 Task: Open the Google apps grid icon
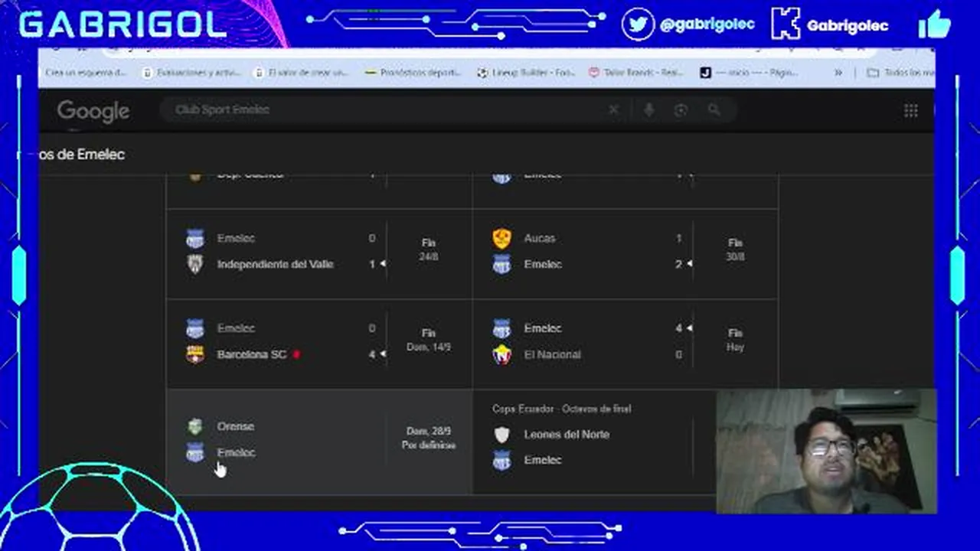910,111
